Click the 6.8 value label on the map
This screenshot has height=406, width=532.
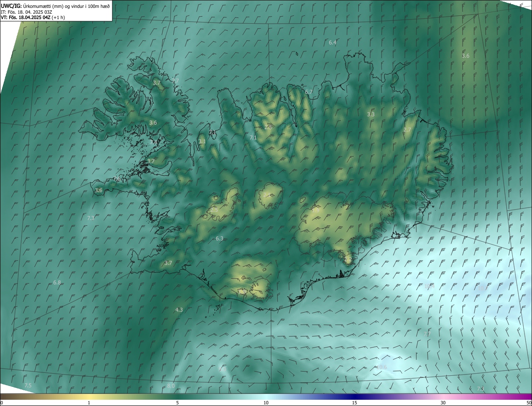57,282
